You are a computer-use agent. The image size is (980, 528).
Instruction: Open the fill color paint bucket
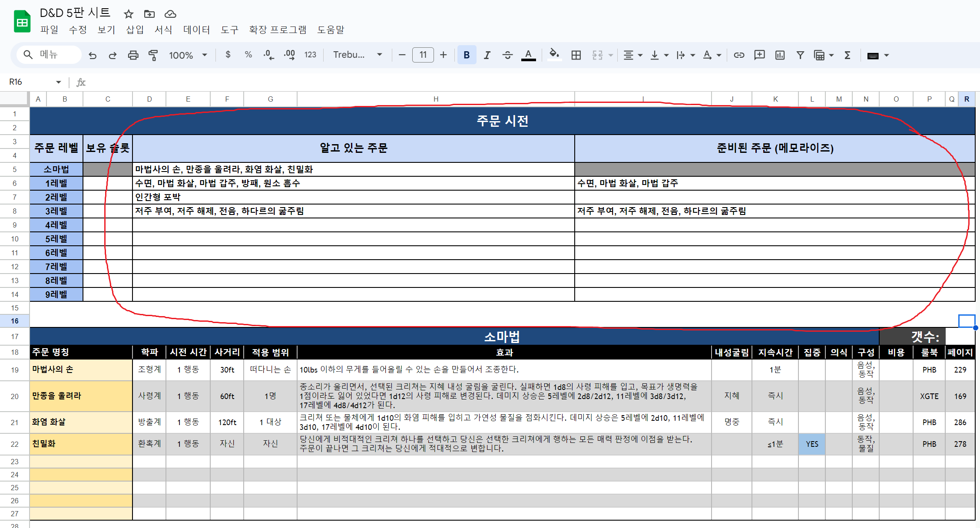(x=554, y=55)
